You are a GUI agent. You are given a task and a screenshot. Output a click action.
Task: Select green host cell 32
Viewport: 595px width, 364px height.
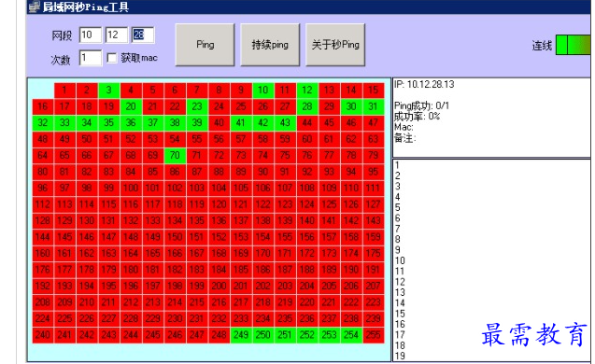click(x=43, y=123)
